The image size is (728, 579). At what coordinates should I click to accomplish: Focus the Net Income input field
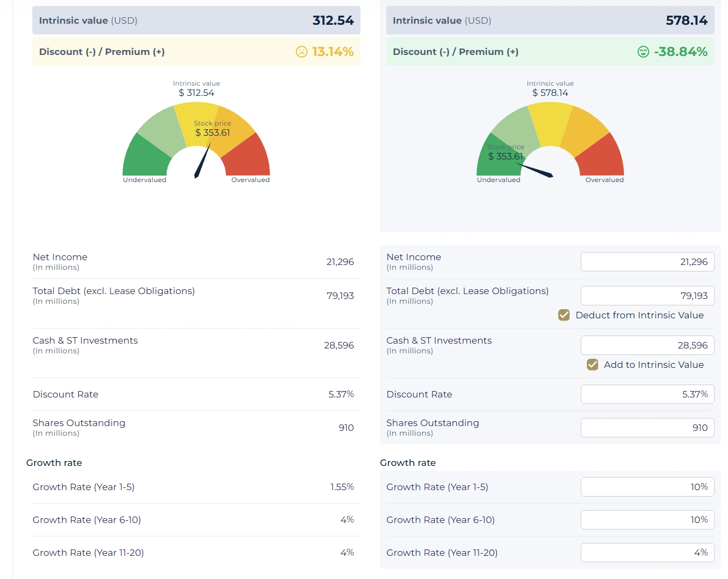coord(647,262)
